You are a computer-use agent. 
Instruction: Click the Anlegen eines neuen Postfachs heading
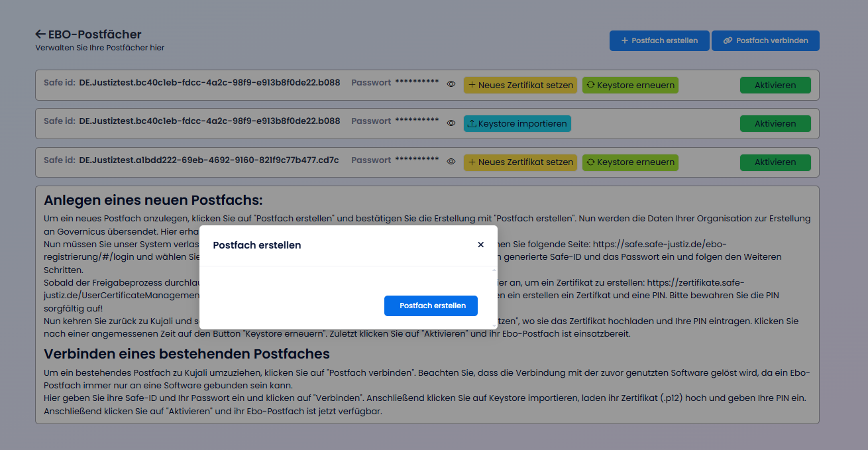[153, 200]
